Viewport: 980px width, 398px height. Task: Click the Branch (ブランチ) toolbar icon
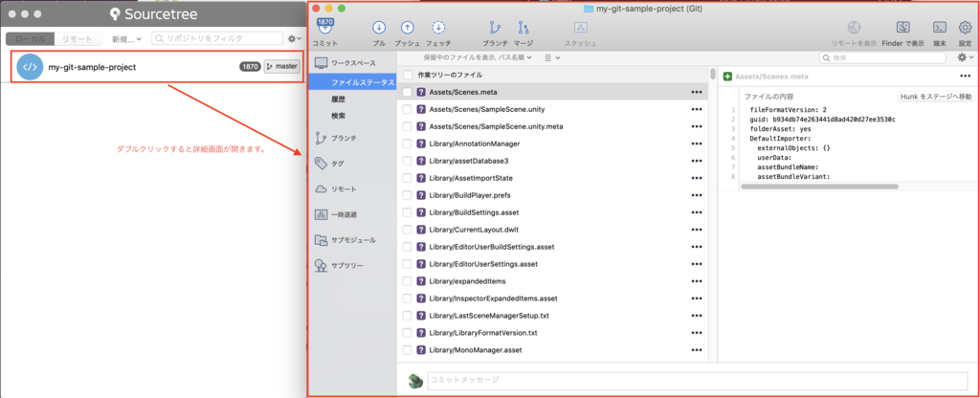[496, 28]
